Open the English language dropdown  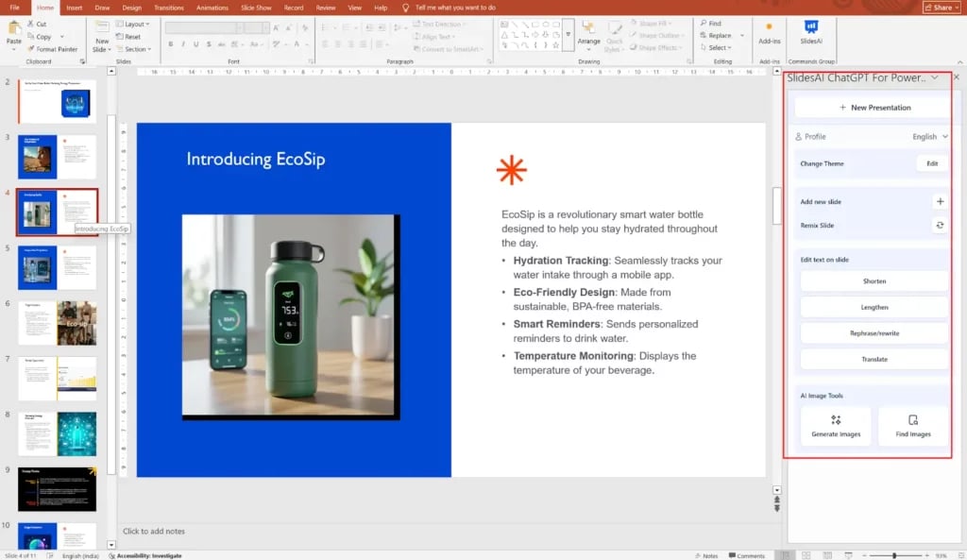coord(929,137)
